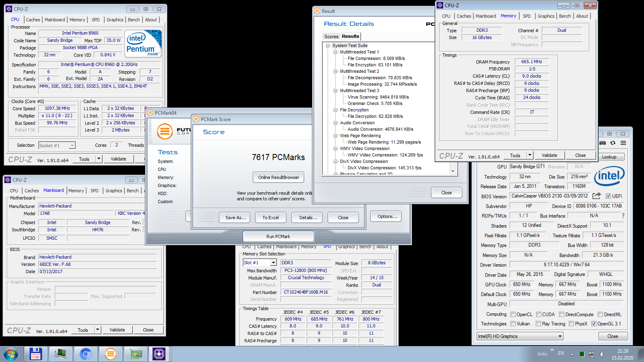The width and height of the screenshot is (644, 362).
Task: Toggle the DirectCompute checkbox
Action: tap(561, 315)
